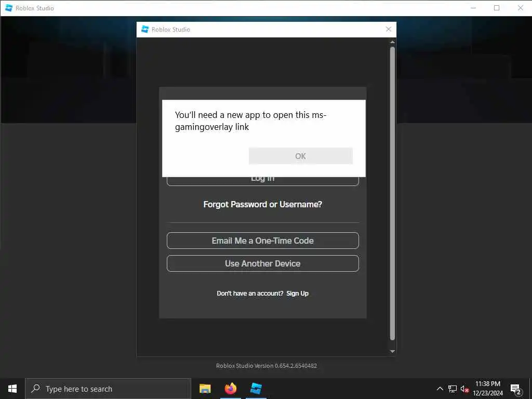Screen dimensions: 532x399
Task: Click the 'Don't have an account?' text
Action: [250, 294]
